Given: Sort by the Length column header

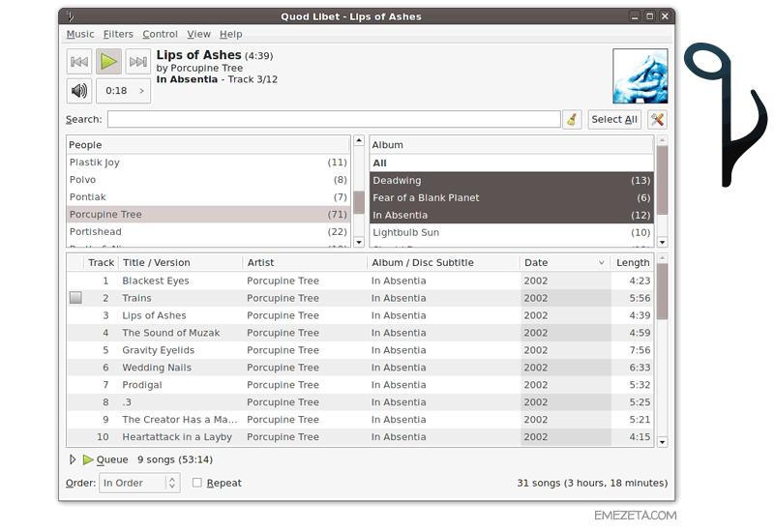Looking at the screenshot, I should click(632, 262).
